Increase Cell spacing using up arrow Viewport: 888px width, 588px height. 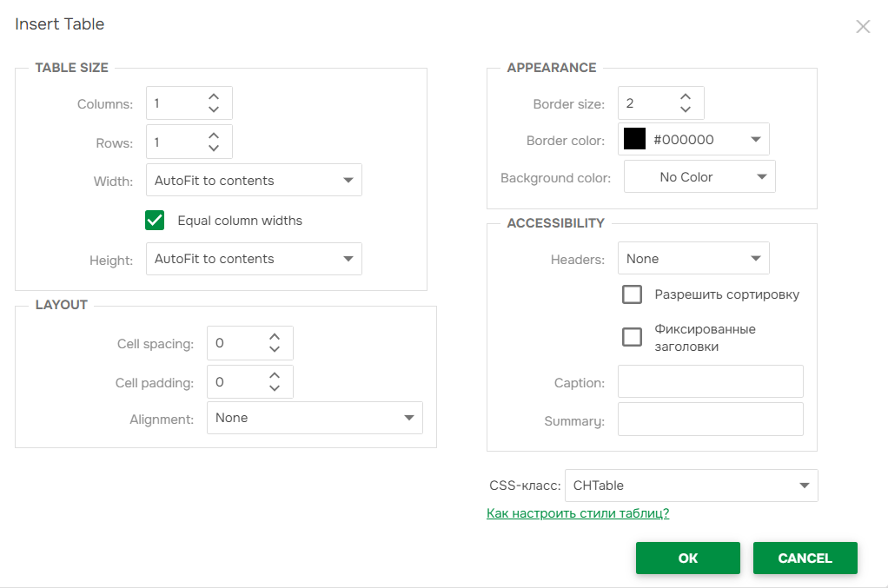point(275,337)
